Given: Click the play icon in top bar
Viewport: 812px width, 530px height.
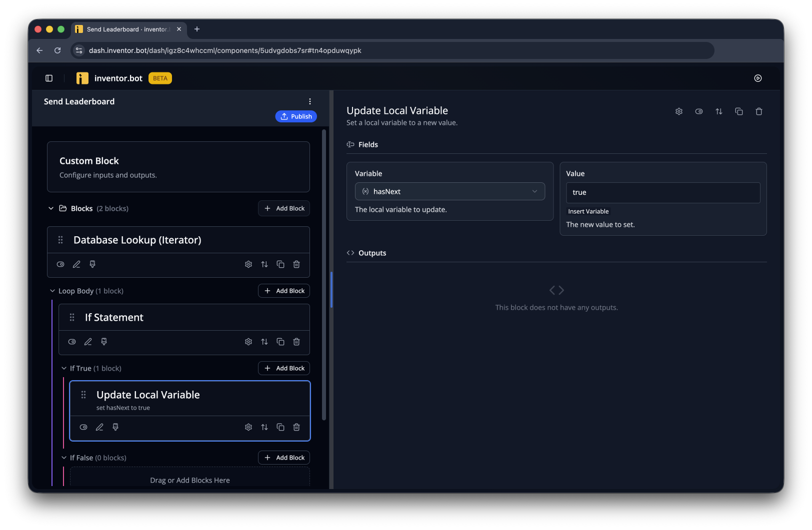Looking at the screenshot, I should (x=758, y=78).
